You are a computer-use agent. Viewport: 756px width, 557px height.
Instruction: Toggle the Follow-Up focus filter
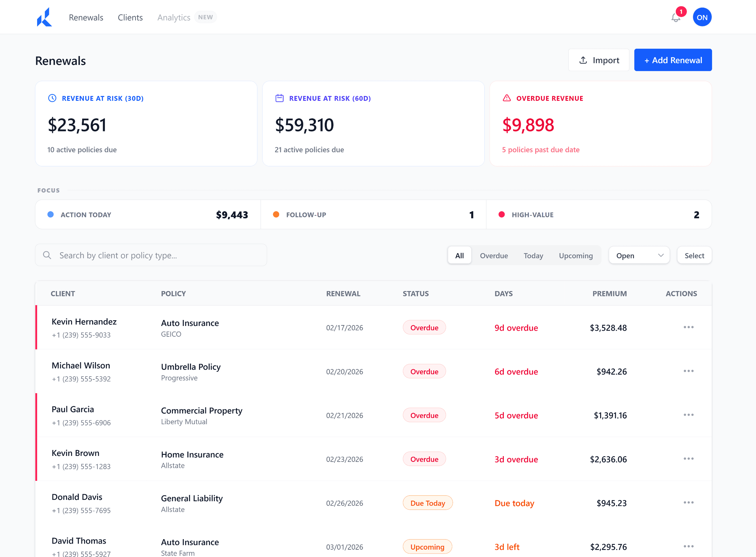click(x=373, y=214)
